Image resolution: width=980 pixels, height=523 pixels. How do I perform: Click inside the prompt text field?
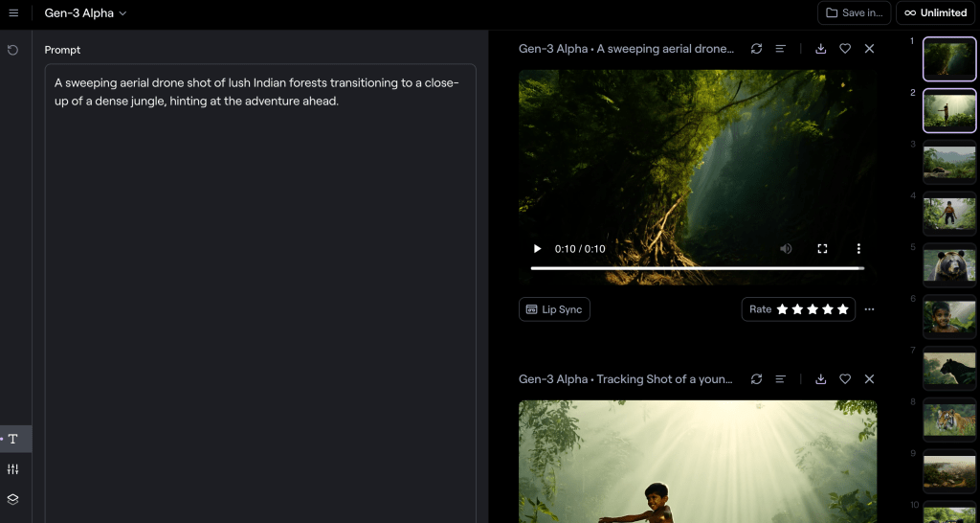(x=260, y=287)
